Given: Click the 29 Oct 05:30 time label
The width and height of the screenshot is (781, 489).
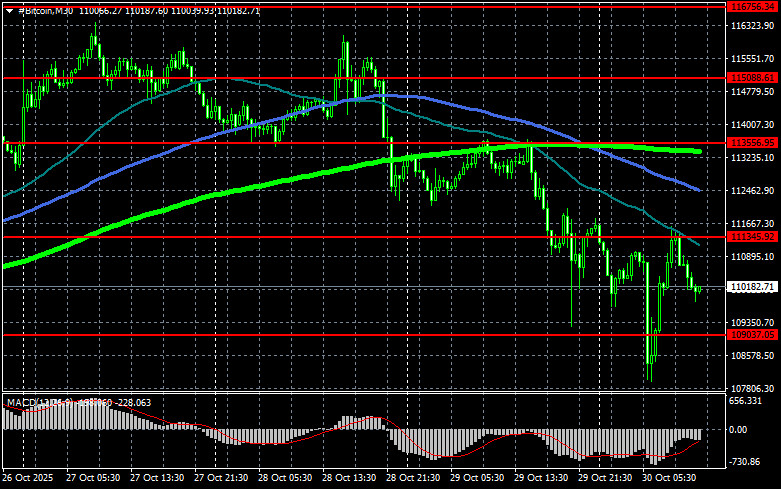Looking at the screenshot, I should (477, 478).
